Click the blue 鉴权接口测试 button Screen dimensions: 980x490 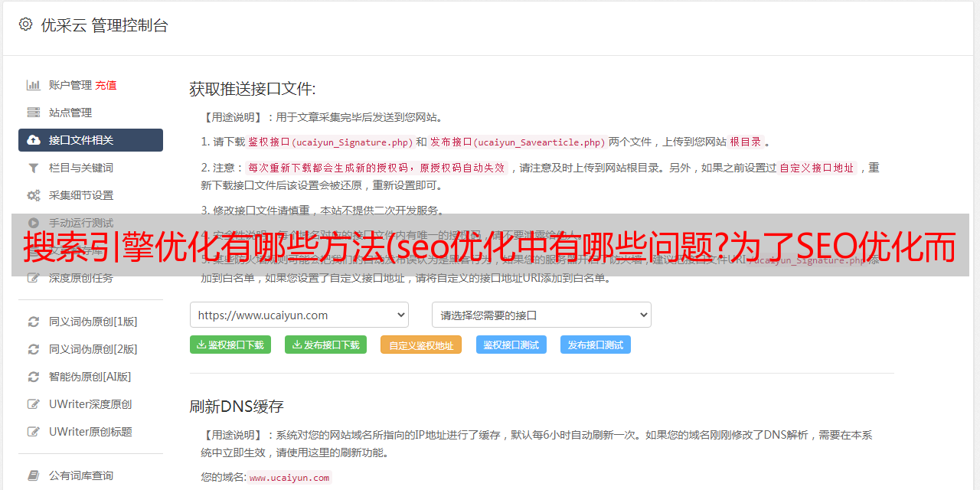pyautogui.click(x=511, y=345)
